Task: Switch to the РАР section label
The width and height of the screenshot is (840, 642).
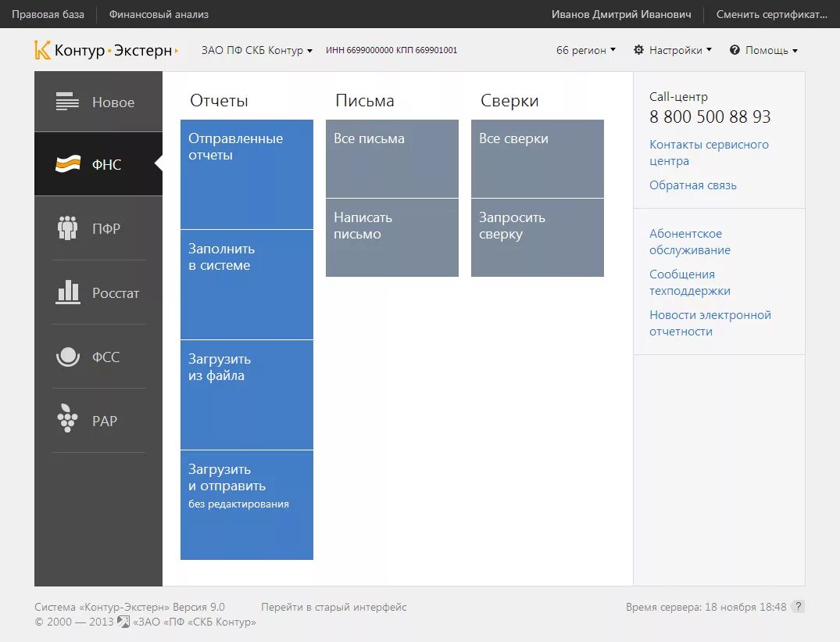Action: 105,421
